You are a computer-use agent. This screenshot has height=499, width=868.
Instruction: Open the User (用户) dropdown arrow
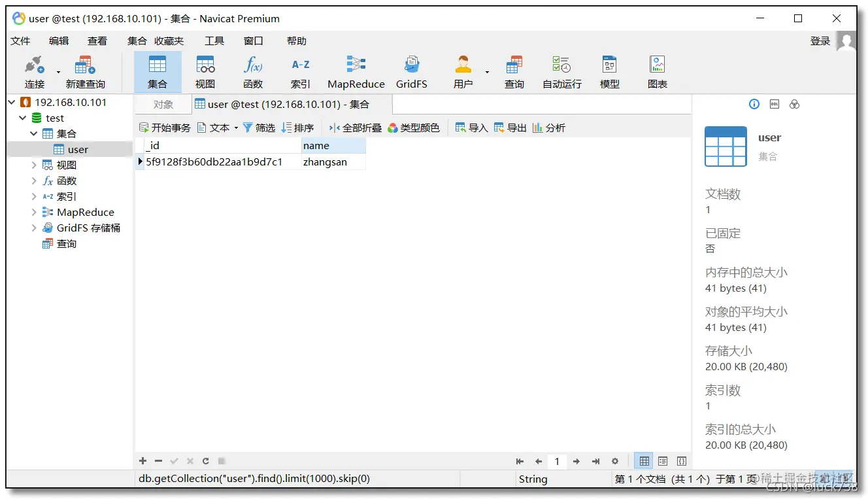(x=487, y=72)
